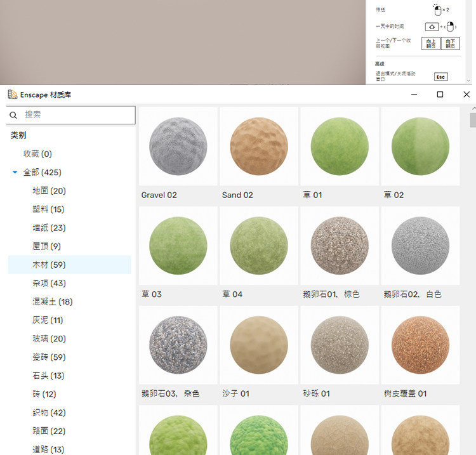
Task: Open the 路面 (22) category
Action: coord(49,431)
